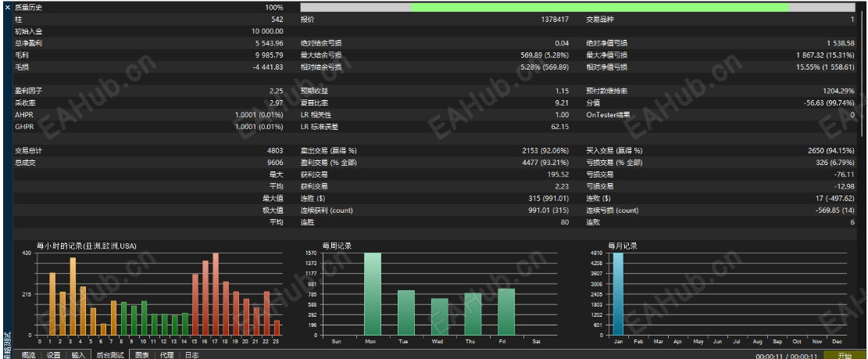Show the 日志 tab
This screenshot has height=359, width=868.
pyautogui.click(x=191, y=354)
